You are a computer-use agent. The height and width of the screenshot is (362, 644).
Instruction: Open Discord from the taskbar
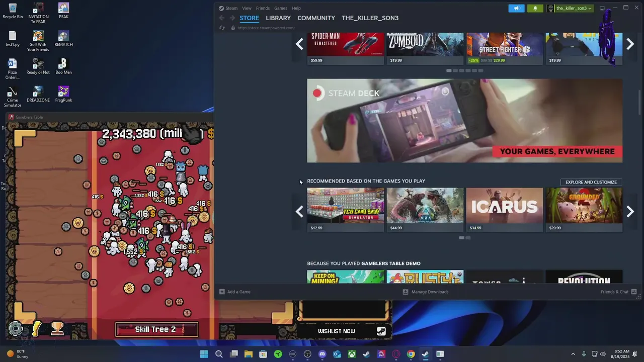click(323, 354)
